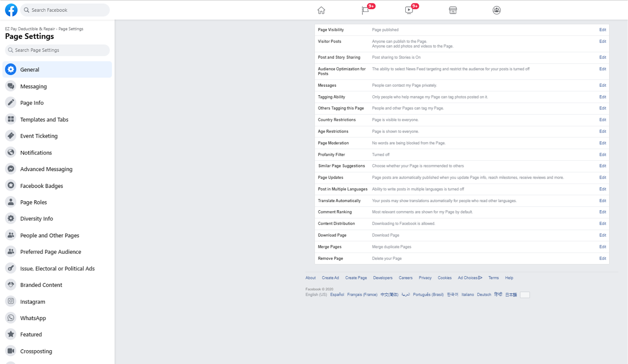This screenshot has height=364, width=628.
Task: Click the Page Roles person icon
Action: (x=11, y=202)
